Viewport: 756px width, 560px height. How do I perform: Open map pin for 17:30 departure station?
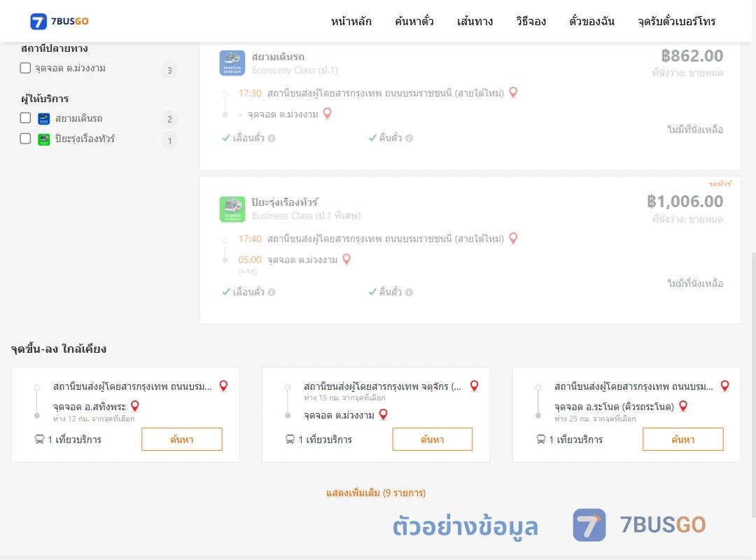(514, 92)
